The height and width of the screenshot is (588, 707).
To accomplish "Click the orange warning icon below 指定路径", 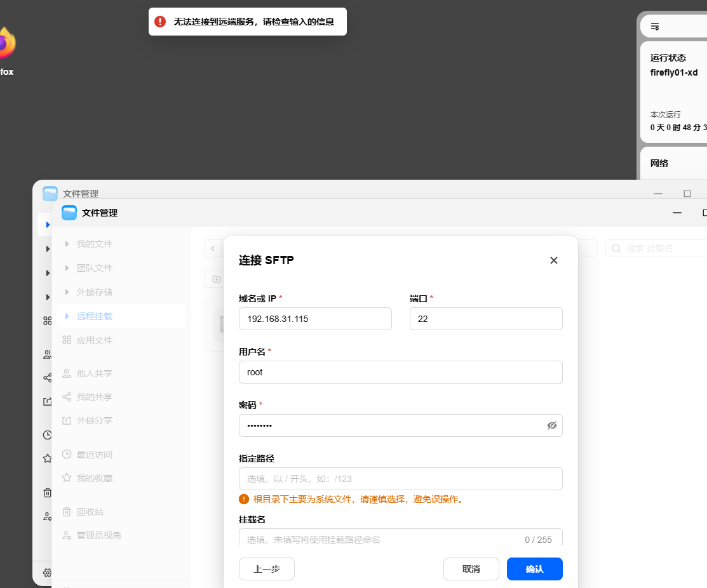I will [x=243, y=499].
